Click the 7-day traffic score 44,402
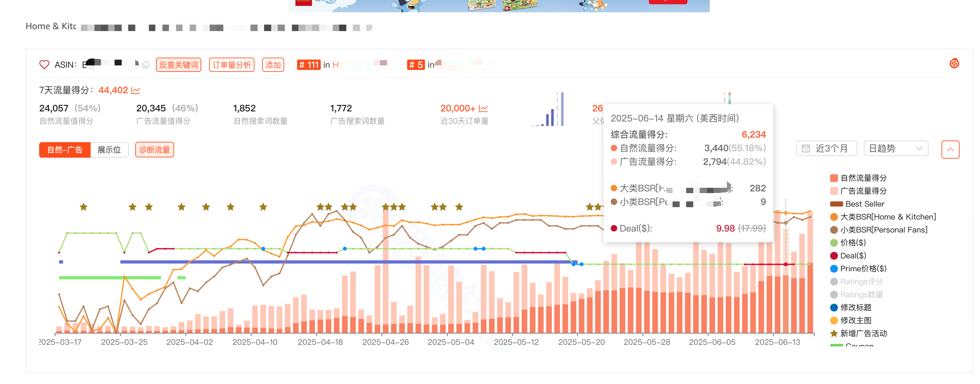The width and height of the screenshot is (980, 384). click(113, 90)
